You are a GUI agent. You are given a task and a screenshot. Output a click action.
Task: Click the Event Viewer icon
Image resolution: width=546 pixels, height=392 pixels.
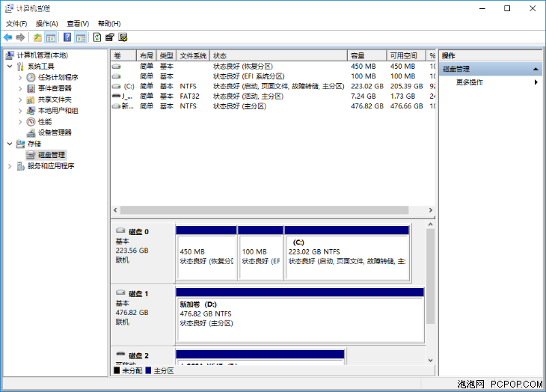[x=31, y=88]
